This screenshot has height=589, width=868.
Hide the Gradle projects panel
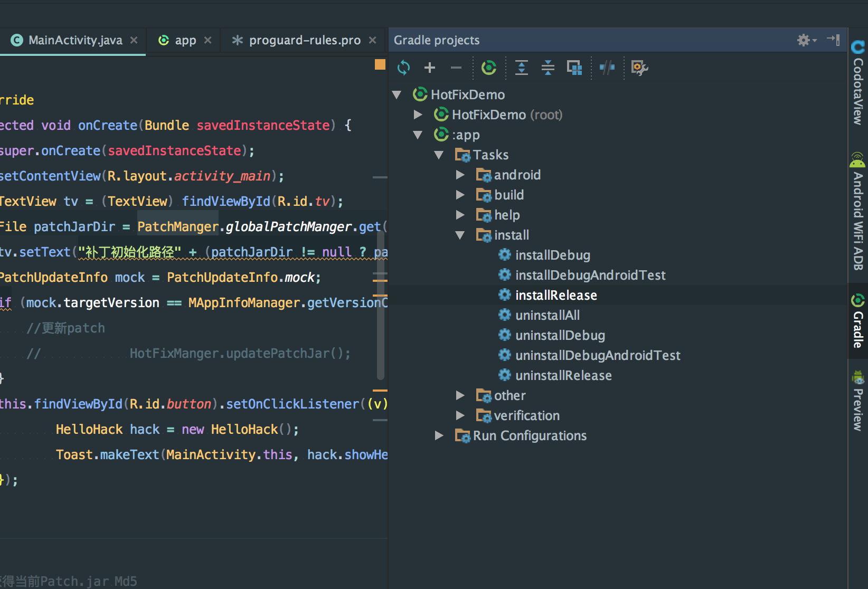coord(834,40)
